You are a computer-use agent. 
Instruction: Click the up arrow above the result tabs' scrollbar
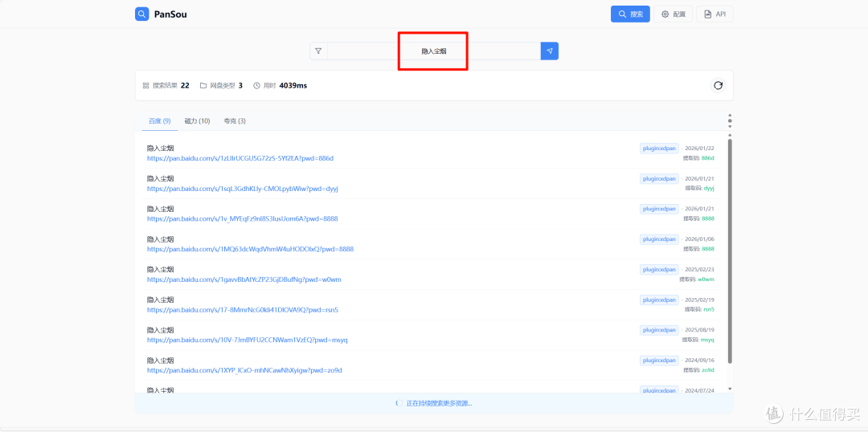(x=730, y=116)
